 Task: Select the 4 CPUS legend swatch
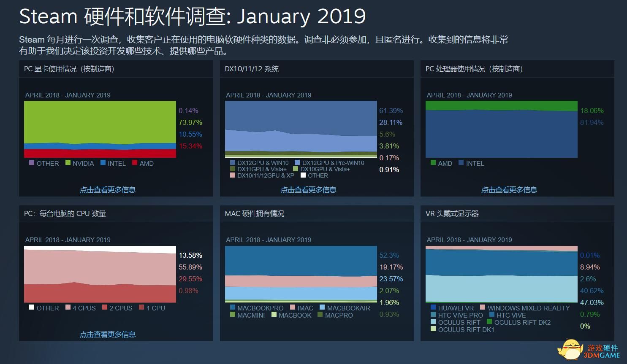(68, 307)
